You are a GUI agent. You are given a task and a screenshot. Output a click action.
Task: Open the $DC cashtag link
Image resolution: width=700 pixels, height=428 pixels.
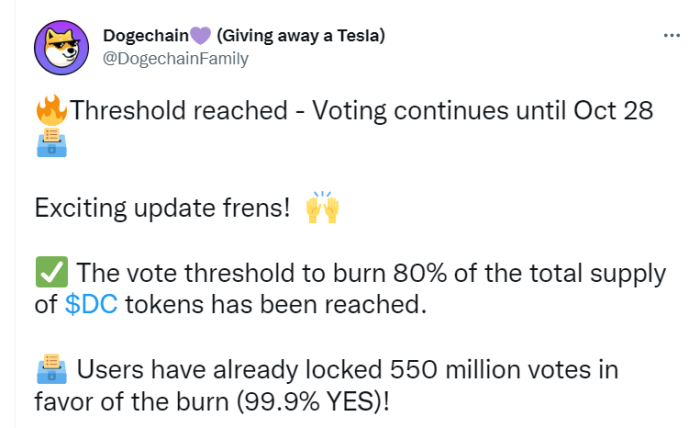pos(92,304)
